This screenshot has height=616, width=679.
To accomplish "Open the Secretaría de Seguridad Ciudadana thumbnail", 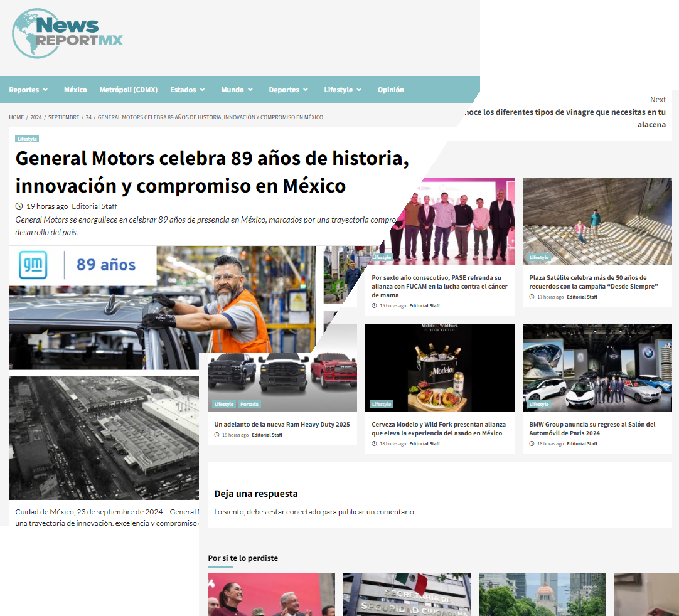I will [407, 595].
